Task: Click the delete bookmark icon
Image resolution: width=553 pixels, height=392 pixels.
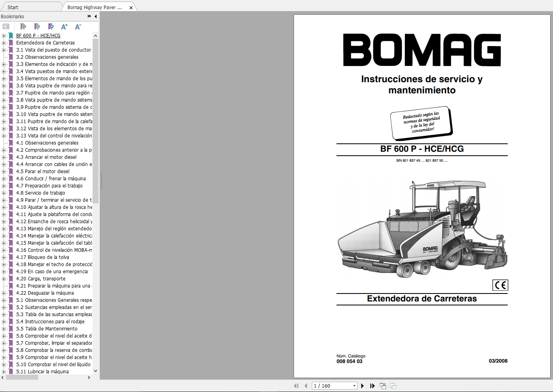Action: [x=23, y=27]
